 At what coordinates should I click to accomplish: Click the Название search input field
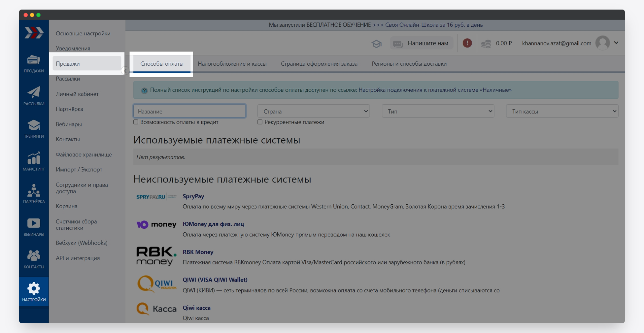point(189,111)
